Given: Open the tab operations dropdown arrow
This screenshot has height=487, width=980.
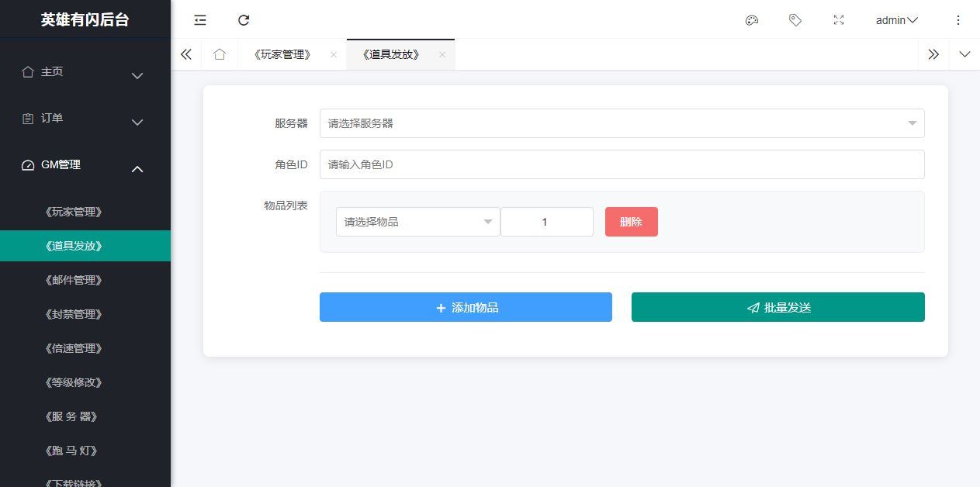Looking at the screenshot, I should point(964,54).
